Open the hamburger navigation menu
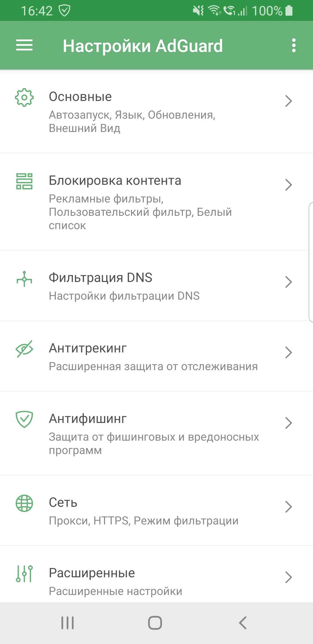Viewport: 313px width, 644px height. [x=24, y=46]
